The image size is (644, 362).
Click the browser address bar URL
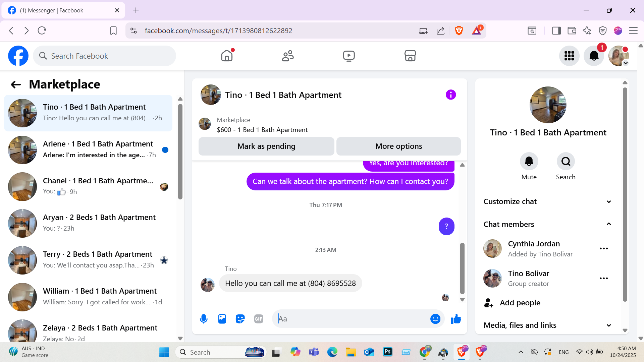[x=218, y=31]
